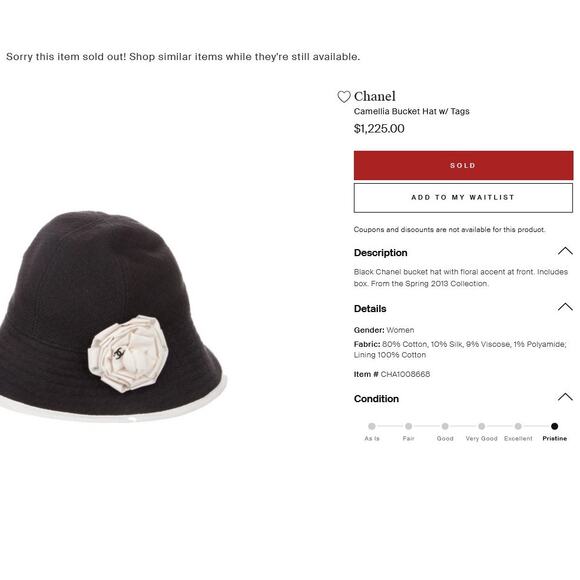Select the Excellent condition dot
Image resolution: width=580 pixels, height=580 pixels.
[518, 426]
